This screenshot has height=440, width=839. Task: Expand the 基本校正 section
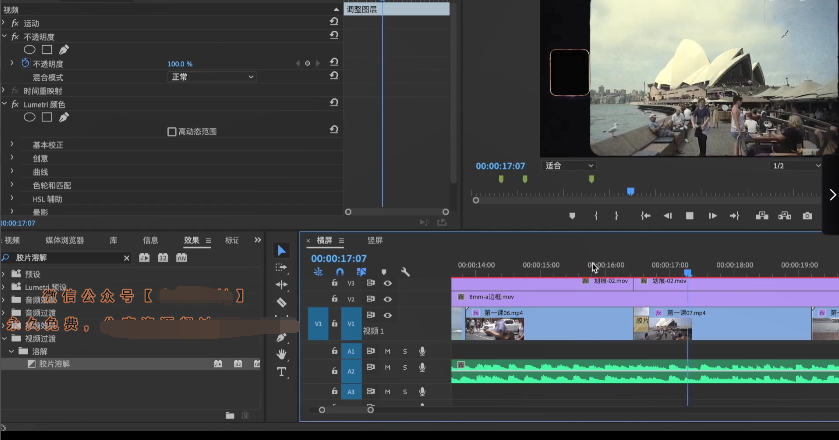point(12,145)
